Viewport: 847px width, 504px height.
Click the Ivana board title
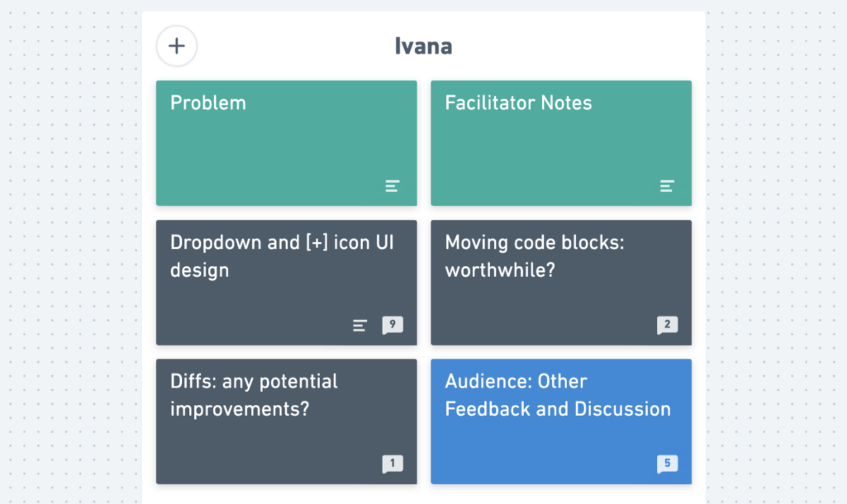[423, 47]
